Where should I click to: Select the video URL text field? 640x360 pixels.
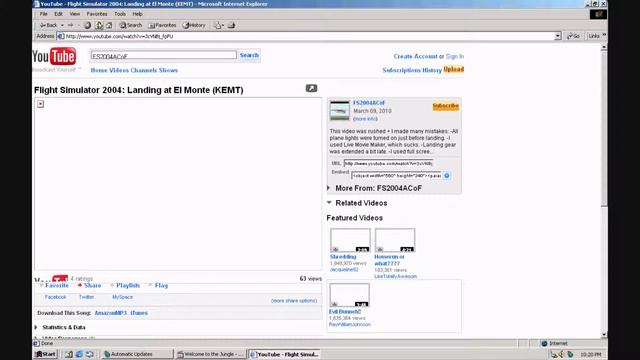(388, 163)
